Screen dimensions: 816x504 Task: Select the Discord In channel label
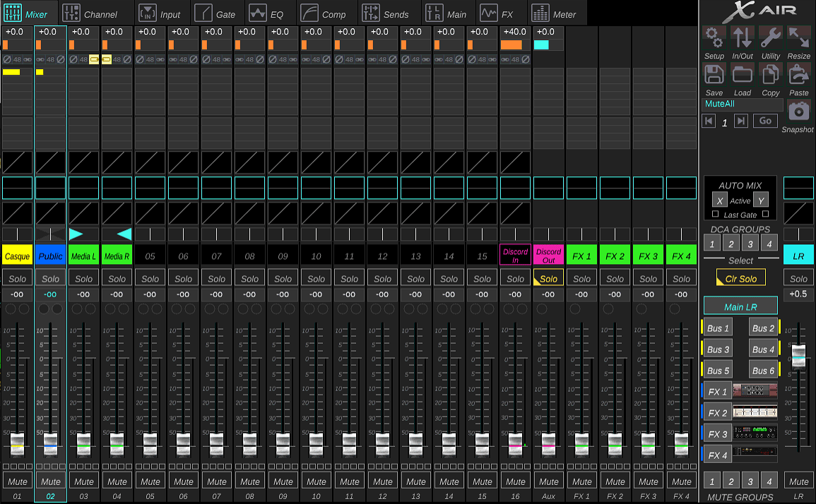pyautogui.click(x=515, y=255)
